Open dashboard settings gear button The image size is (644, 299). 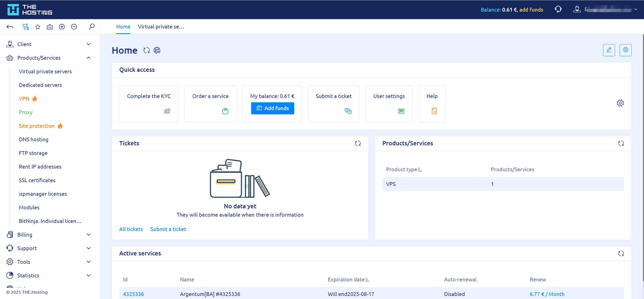(x=625, y=50)
